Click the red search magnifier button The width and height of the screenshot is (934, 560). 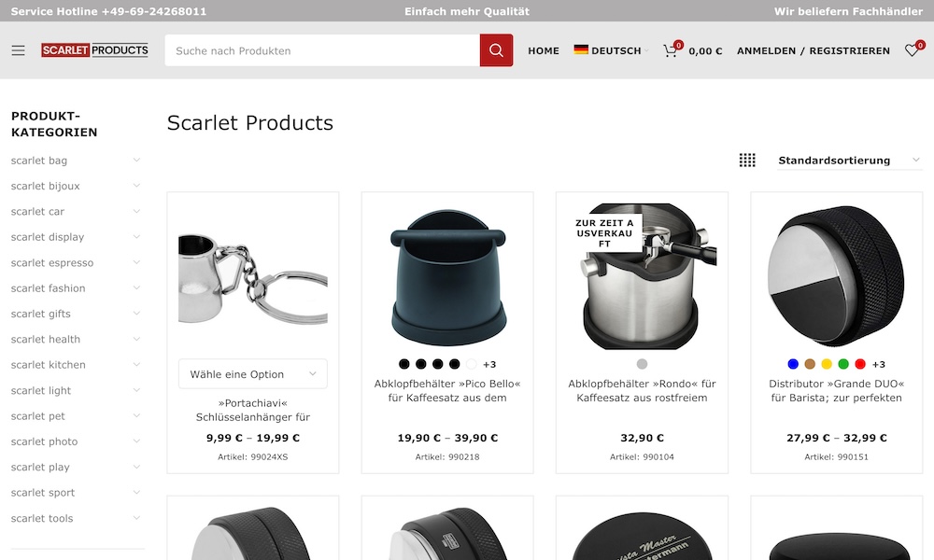496,50
